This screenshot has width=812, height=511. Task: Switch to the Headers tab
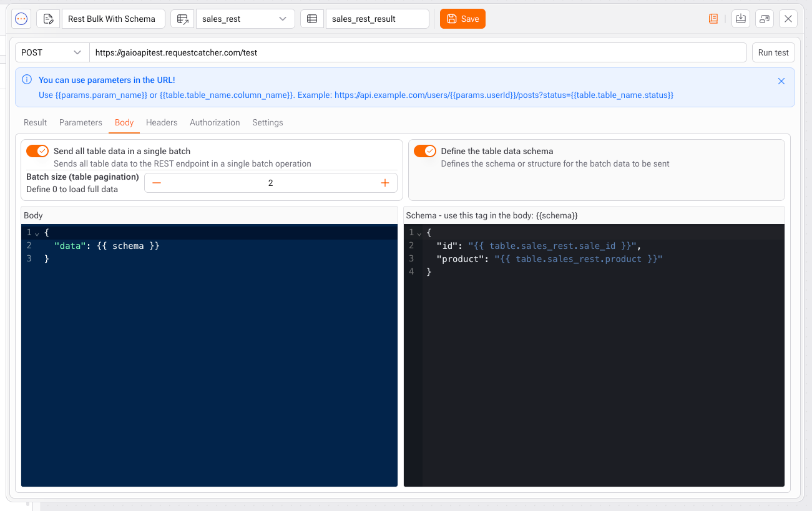pos(162,122)
